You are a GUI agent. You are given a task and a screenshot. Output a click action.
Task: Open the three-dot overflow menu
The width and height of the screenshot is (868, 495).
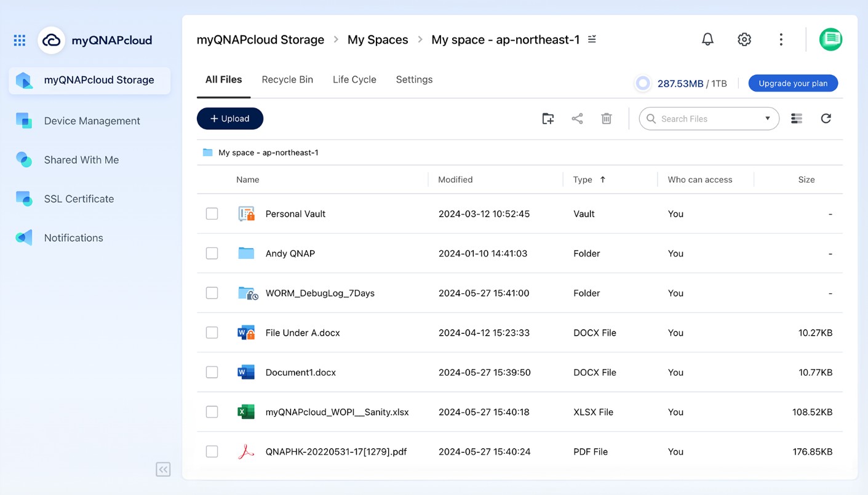(x=781, y=39)
